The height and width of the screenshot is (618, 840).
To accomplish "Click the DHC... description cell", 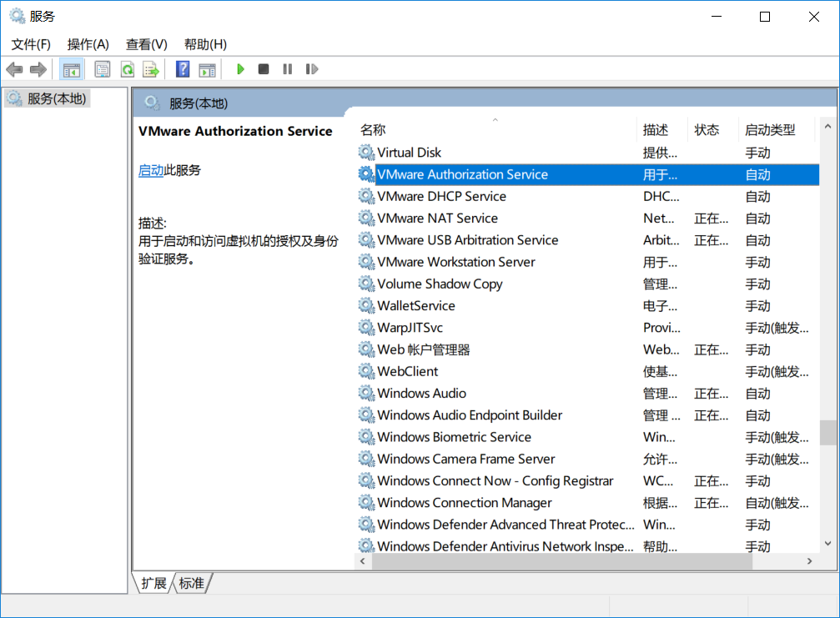I will 661,197.
